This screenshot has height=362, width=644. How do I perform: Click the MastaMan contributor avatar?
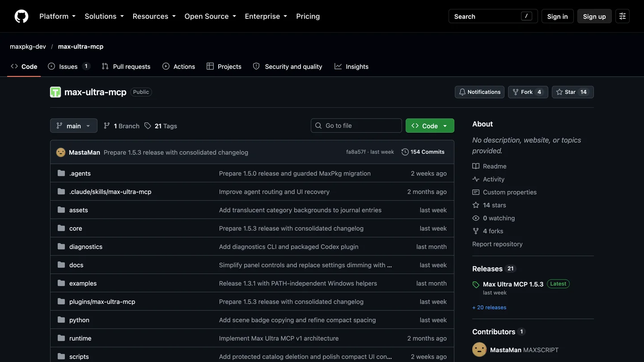tap(479, 350)
